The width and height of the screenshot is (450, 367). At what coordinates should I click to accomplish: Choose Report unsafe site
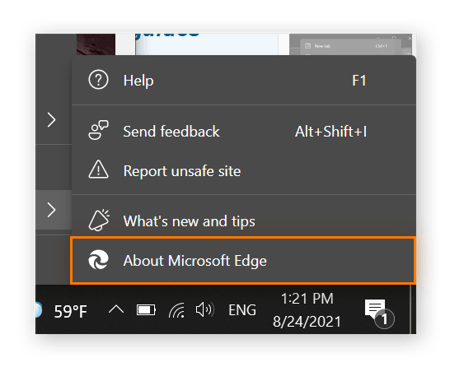point(244,171)
